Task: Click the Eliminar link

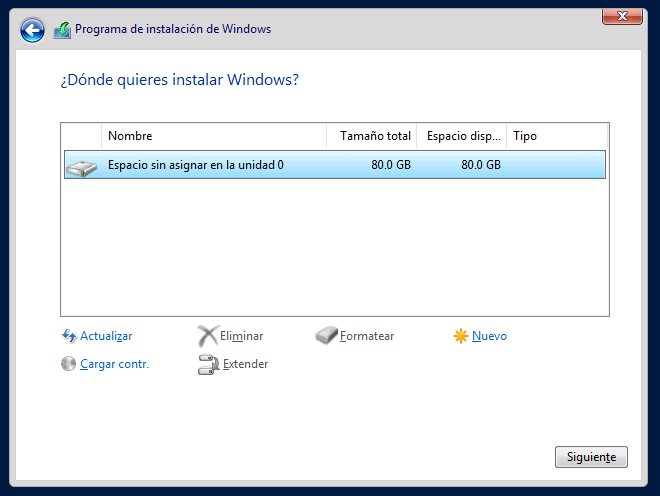Action: tap(241, 336)
